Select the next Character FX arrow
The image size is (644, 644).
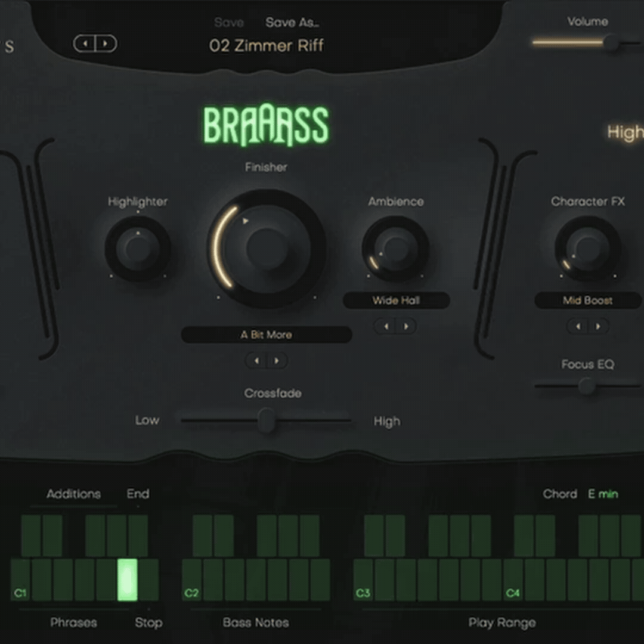[599, 327]
